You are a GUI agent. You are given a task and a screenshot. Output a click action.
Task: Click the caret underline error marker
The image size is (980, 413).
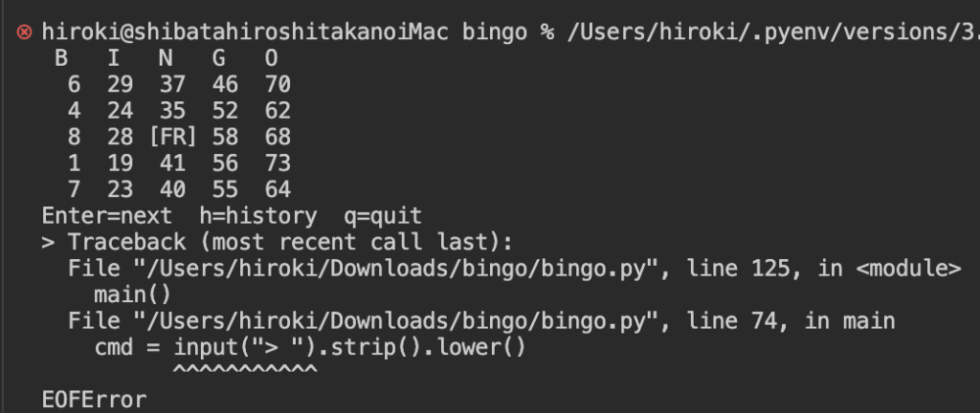244,369
